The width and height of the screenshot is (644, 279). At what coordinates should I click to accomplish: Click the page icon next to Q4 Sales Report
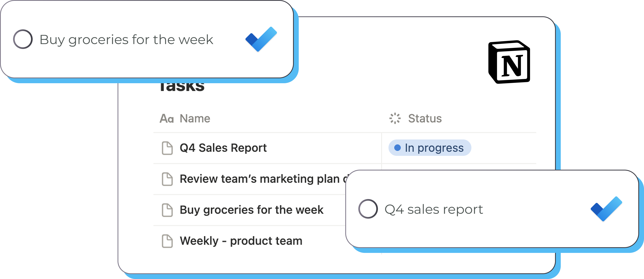click(167, 148)
